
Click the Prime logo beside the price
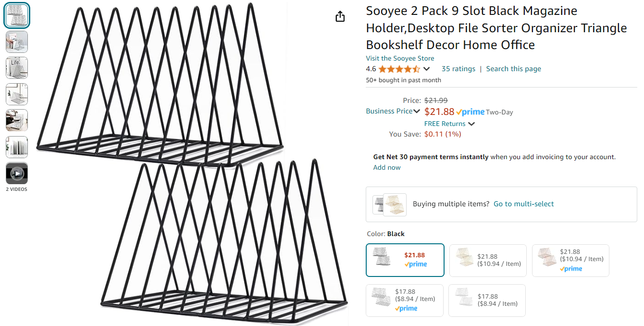(x=471, y=112)
